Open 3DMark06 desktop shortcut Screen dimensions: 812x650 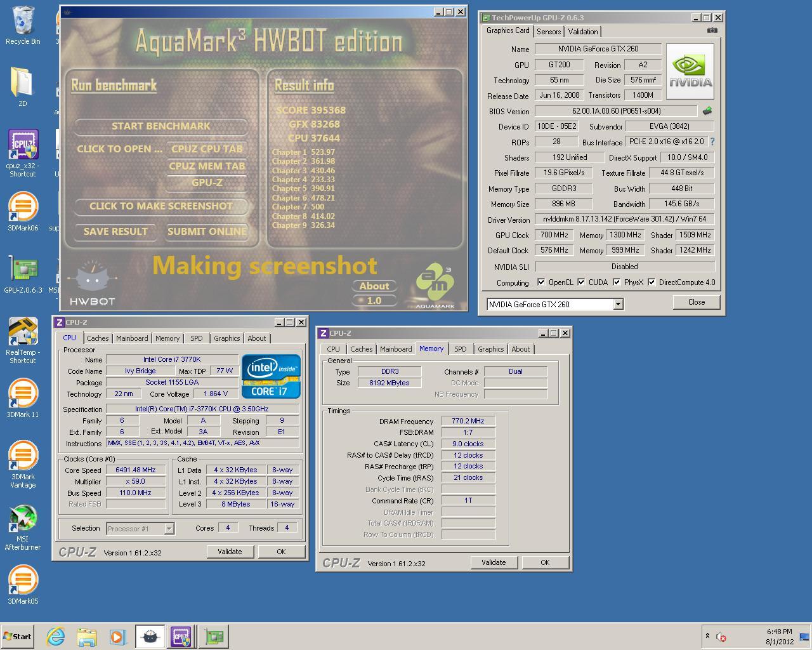coord(23,213)
